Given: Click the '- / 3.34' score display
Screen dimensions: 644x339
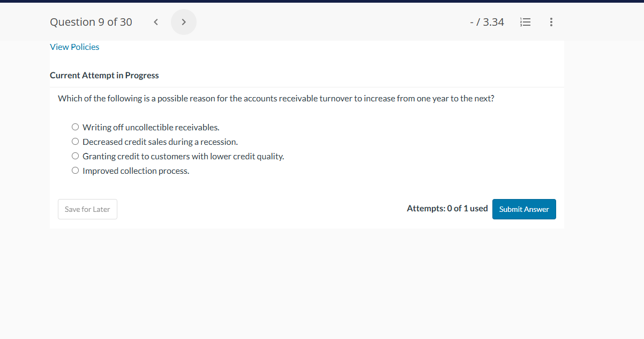Looking at the screenshot, I should [x=487, y=22].
